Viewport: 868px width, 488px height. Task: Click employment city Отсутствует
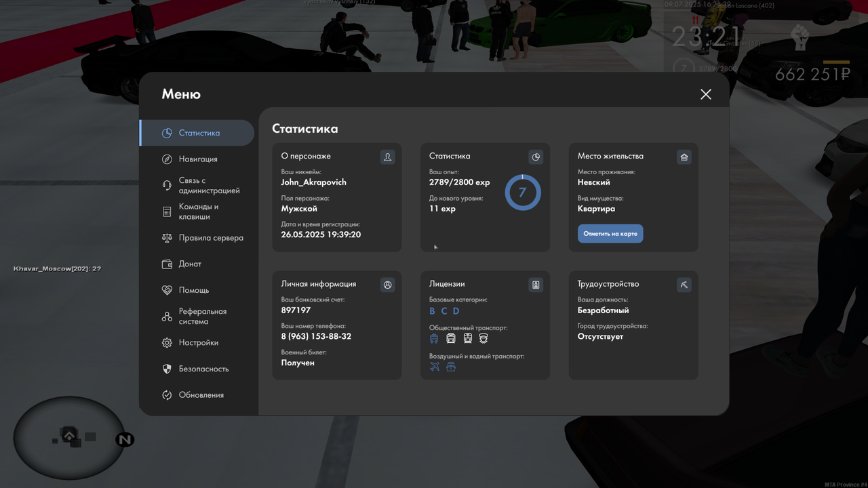(601, 337)
